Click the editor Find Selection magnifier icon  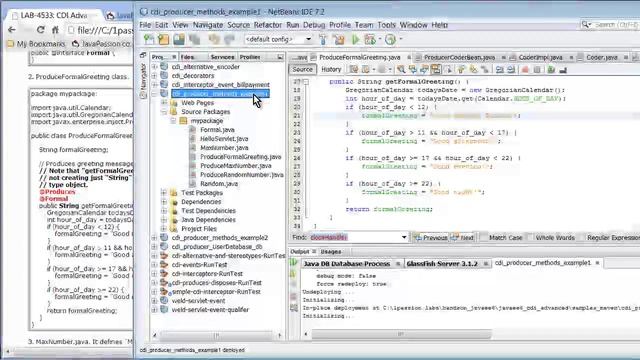click(x=401, y=70)
